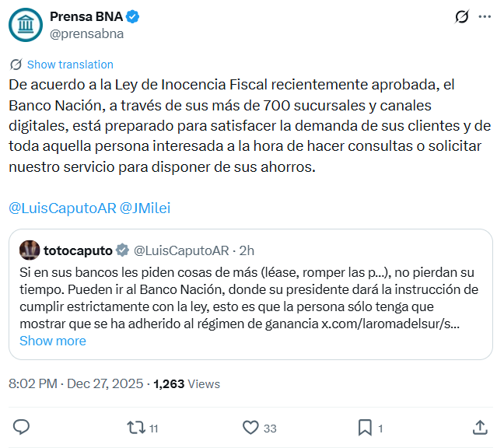Click the verified badge next to Prensa BNA

[x=133, y=16]
